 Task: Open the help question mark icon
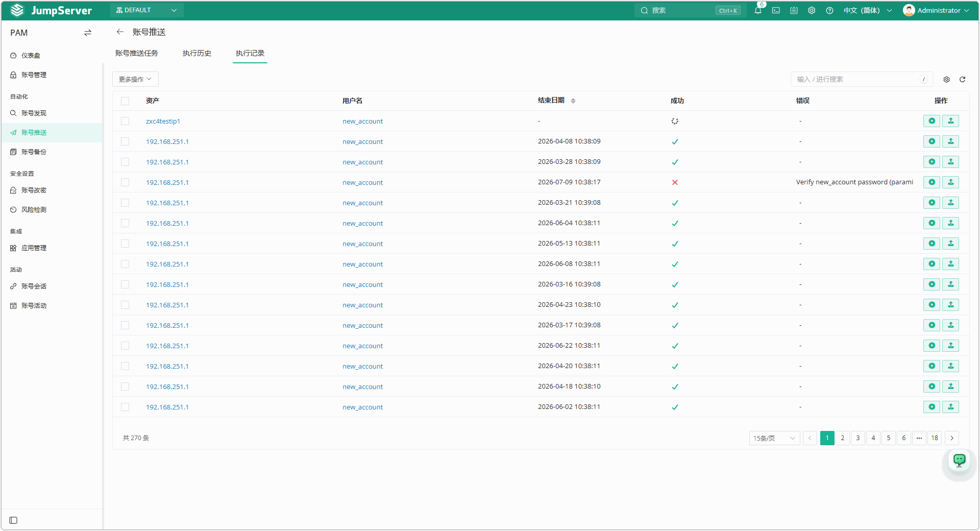pyautogui.click(x=829, y=10)
